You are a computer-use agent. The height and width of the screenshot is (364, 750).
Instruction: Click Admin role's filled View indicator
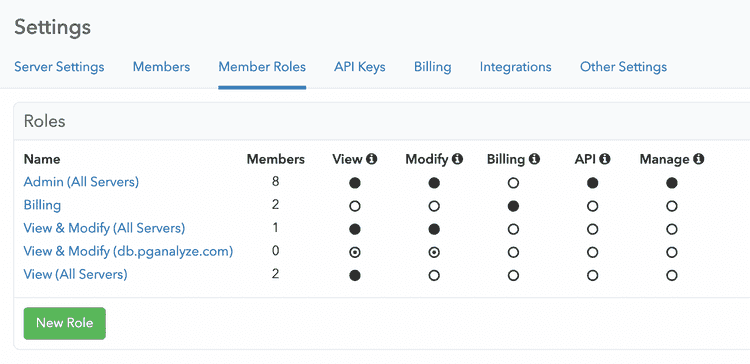[x=354, y=183]
